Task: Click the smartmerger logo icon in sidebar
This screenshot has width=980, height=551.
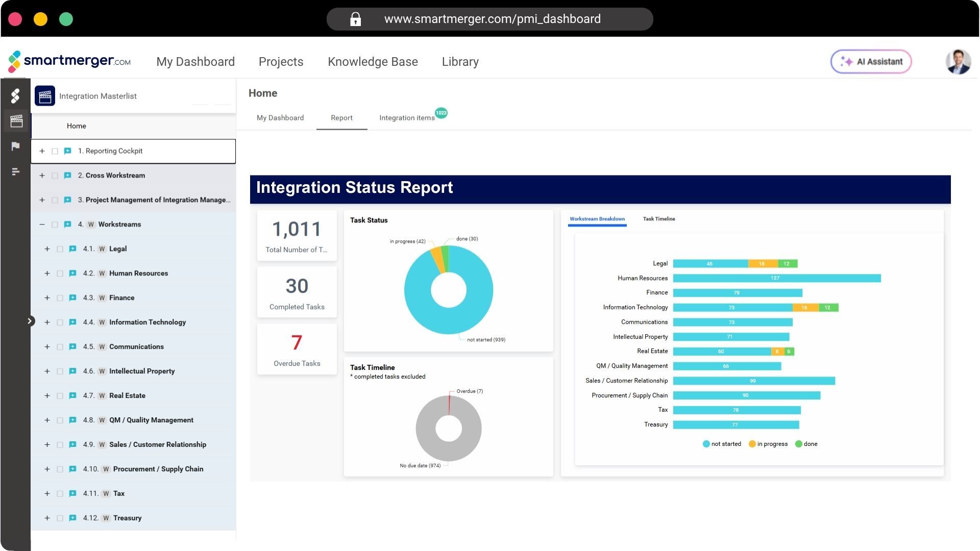Action: [15, 95]
